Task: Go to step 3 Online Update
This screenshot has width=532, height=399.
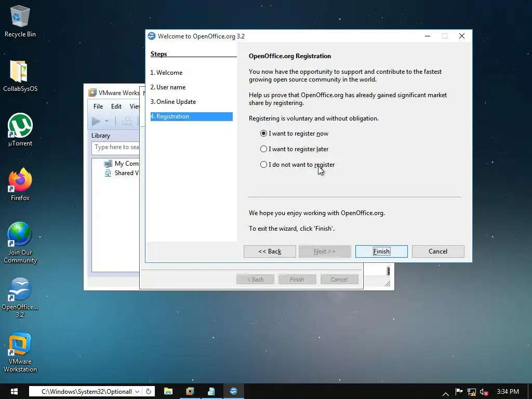Action: pos(173,102)
